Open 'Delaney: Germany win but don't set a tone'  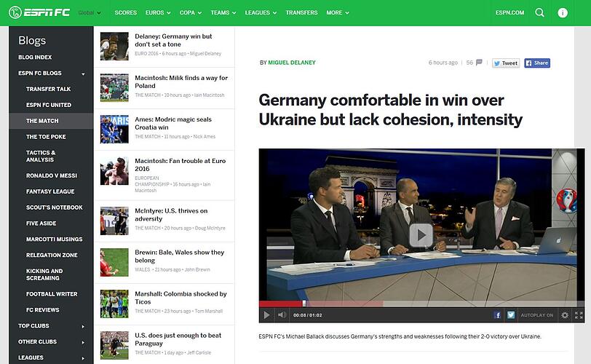click(173, 40)
